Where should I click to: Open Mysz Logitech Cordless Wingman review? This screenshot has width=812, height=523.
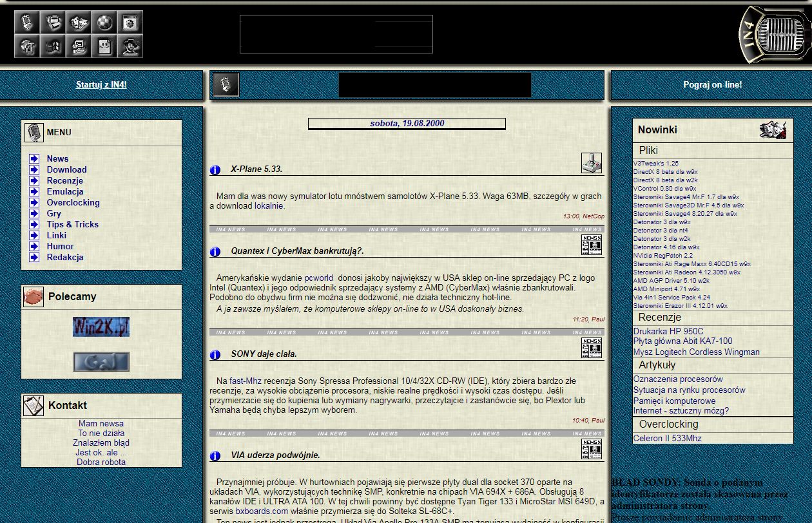coord(696,352)
